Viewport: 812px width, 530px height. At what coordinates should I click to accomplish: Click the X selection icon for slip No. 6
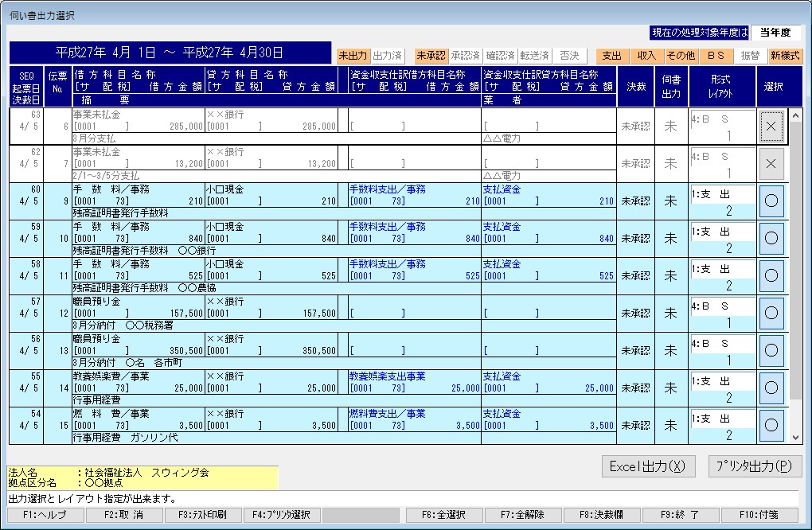771,127
